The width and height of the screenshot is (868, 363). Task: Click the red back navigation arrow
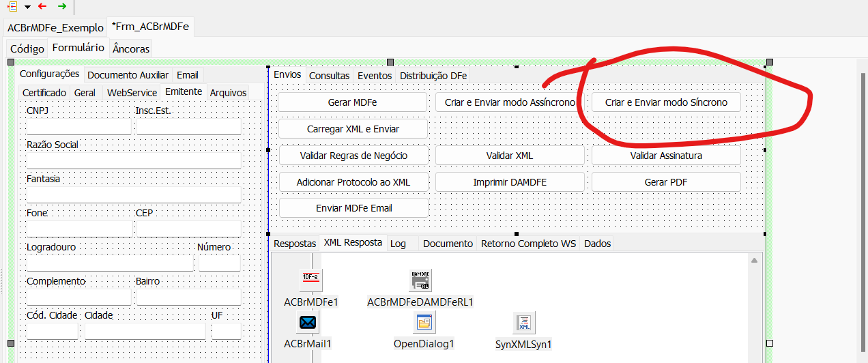43,6
